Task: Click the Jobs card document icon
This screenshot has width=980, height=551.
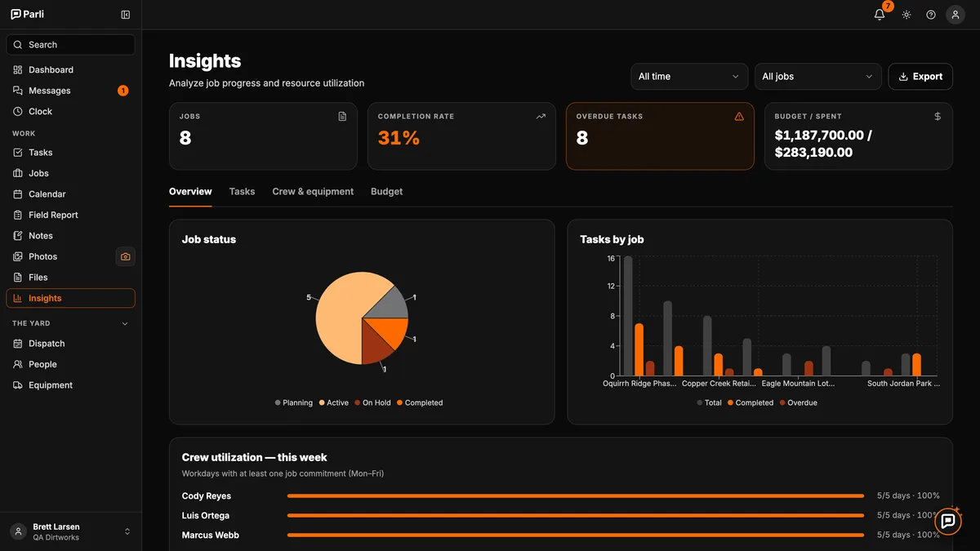Action: (342, 117)
